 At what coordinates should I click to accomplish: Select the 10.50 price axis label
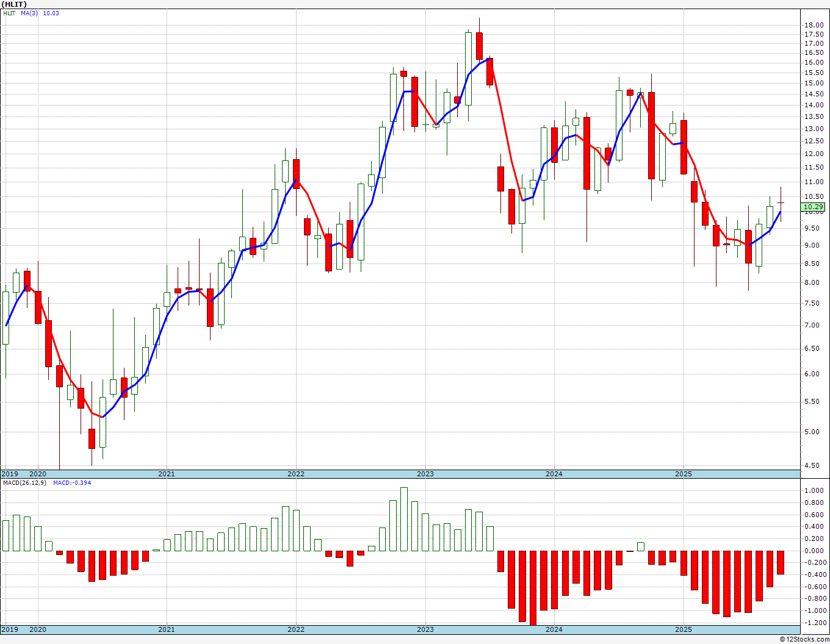click(x=814, y=196)
